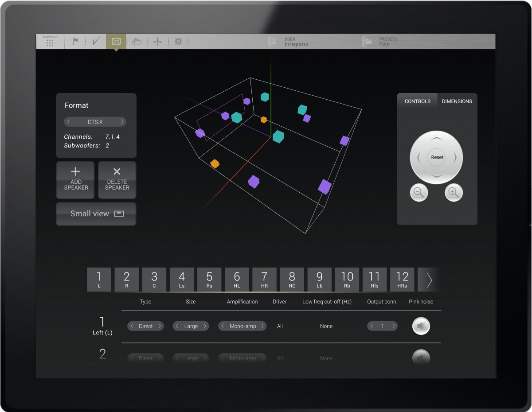This screenshot has width=532, height=412.
Task: Open the Menu grid icon
Action: (x=50, y=42)
